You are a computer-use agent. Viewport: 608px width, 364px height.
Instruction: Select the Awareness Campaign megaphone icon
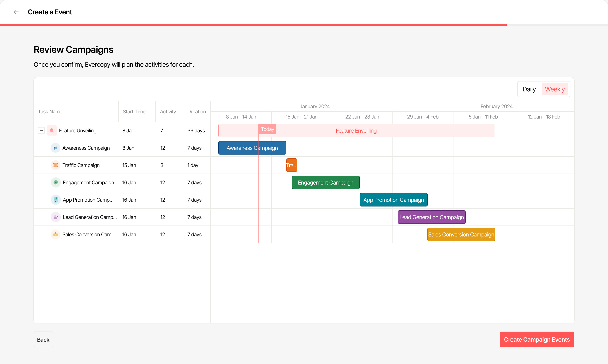pos(56,148)
